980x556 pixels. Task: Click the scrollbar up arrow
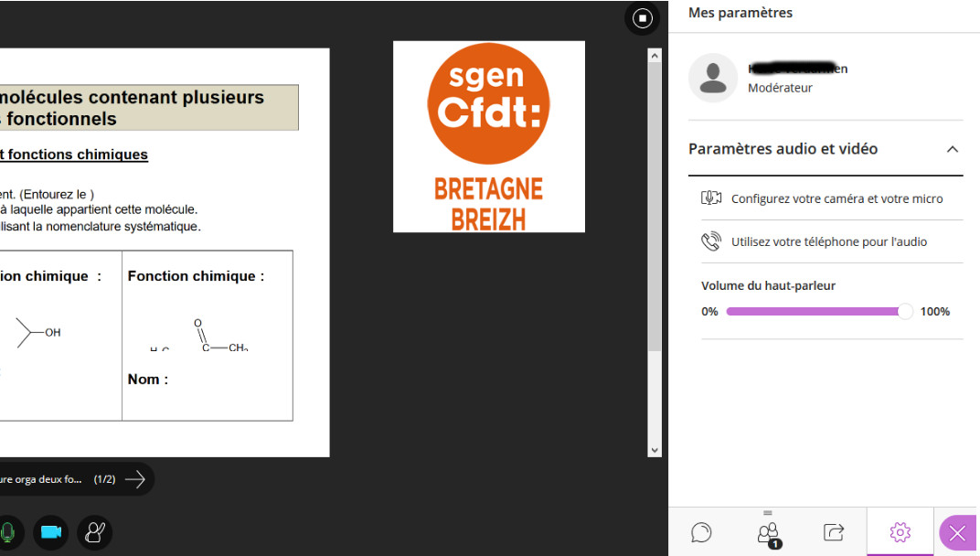coord(654,56)
